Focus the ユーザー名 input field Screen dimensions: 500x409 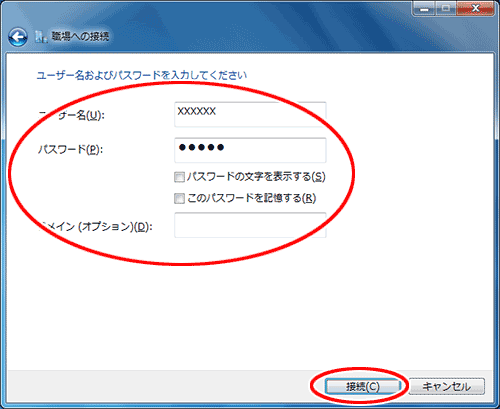(250, 115)
